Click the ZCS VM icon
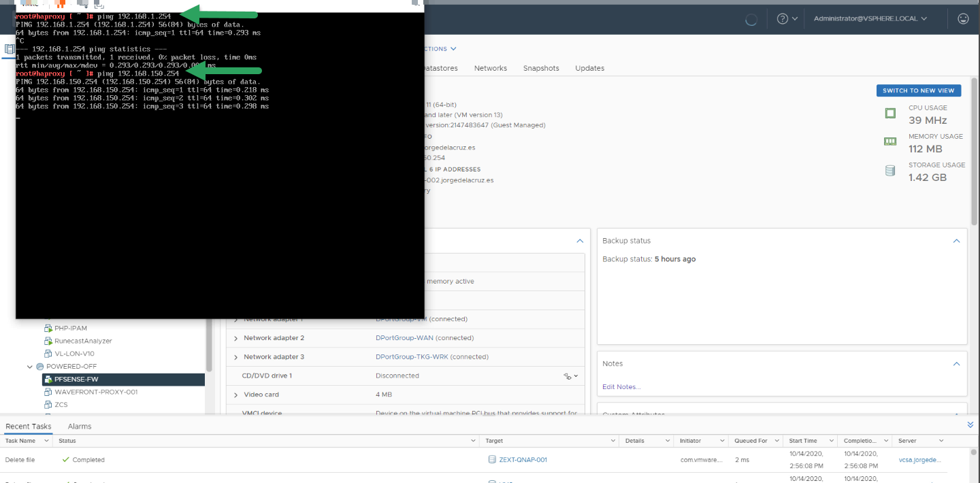The height and width of the screenshot is (483, 980). point(48,405)
